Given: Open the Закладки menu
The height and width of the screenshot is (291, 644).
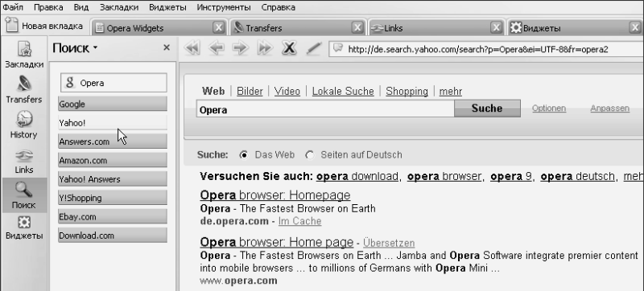Looking at the screenshot, I should (x=119, y=7).
